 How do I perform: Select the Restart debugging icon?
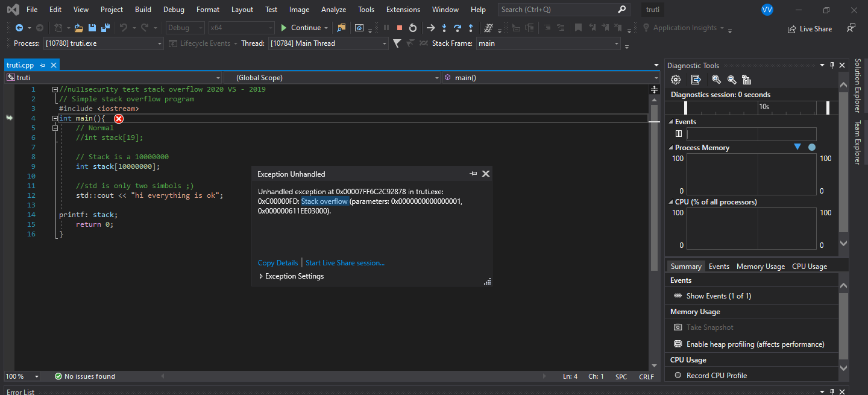[x=412, y=27]
